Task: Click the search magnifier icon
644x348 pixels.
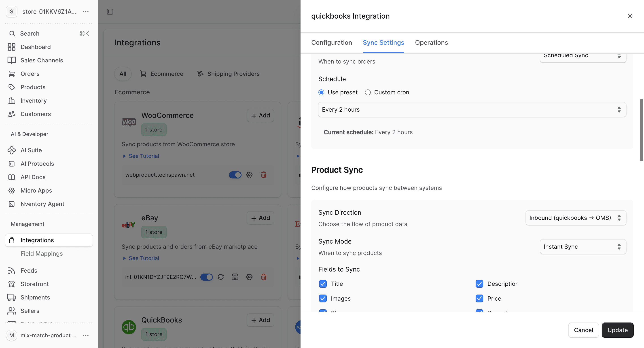Action: (12, 33)
